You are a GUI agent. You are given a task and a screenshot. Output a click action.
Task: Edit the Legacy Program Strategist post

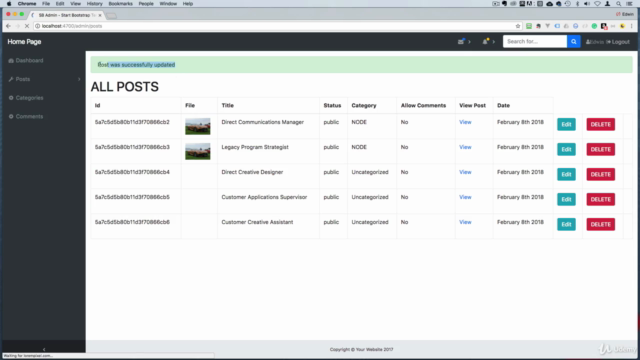pos(566,149)
